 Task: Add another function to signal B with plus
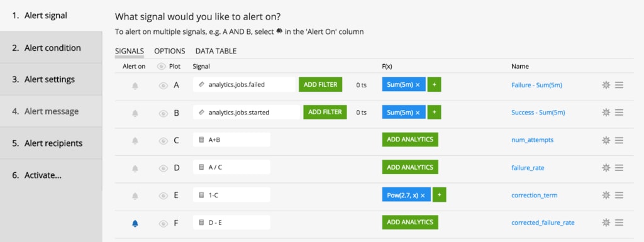(x=434, y=112)
